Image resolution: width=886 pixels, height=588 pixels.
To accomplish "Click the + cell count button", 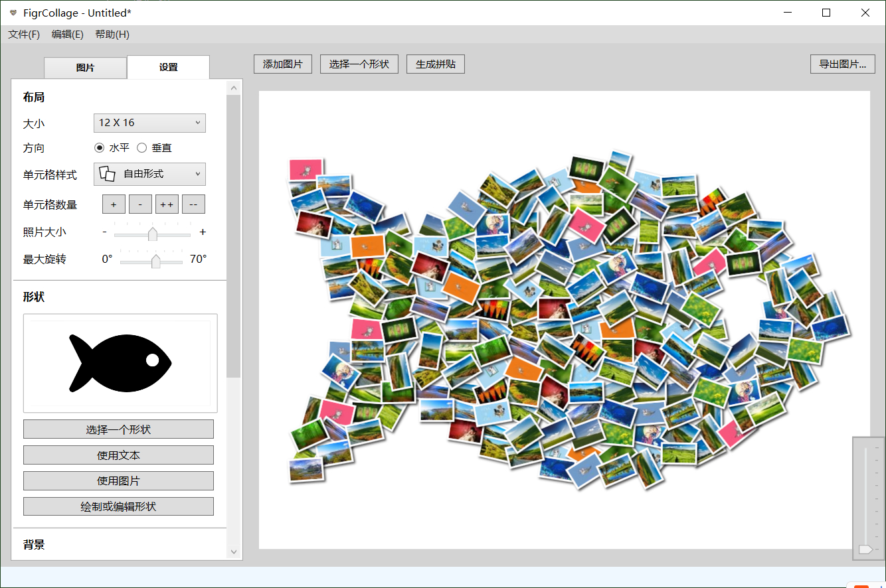I will pos(114,204).
